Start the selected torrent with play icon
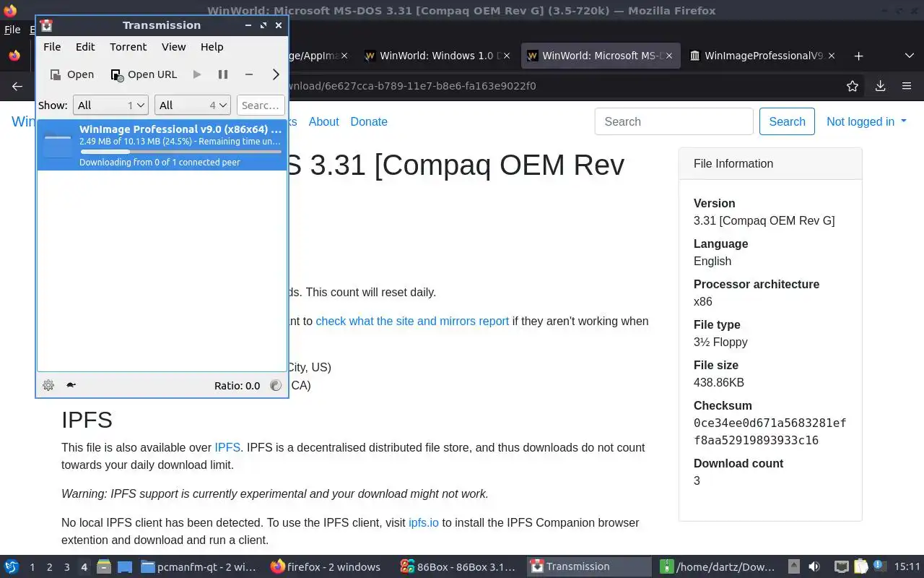 point(197,74)
